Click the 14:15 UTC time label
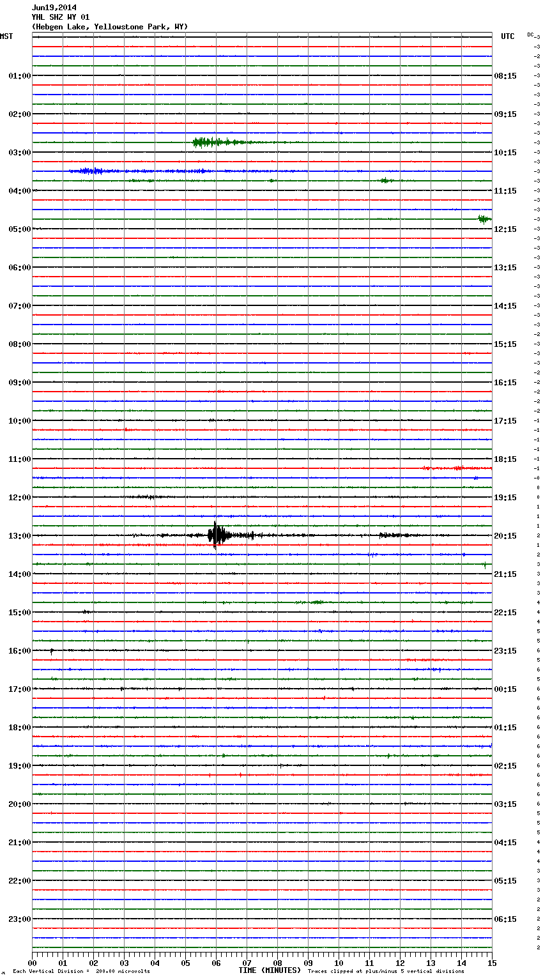 505,306
